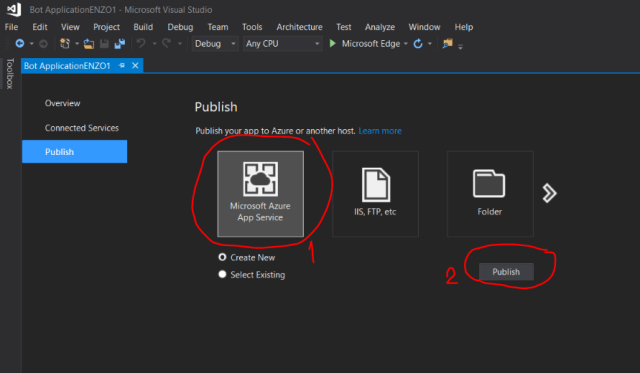This screenshot has width=640, height=373.
Task: Click the Save All icon
Action: tap(120, 44)
